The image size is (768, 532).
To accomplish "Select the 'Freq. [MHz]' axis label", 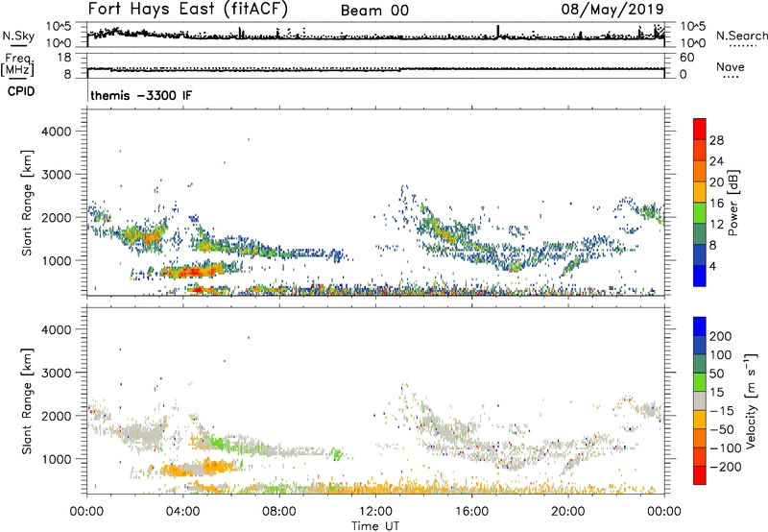I will coord(17,64).
